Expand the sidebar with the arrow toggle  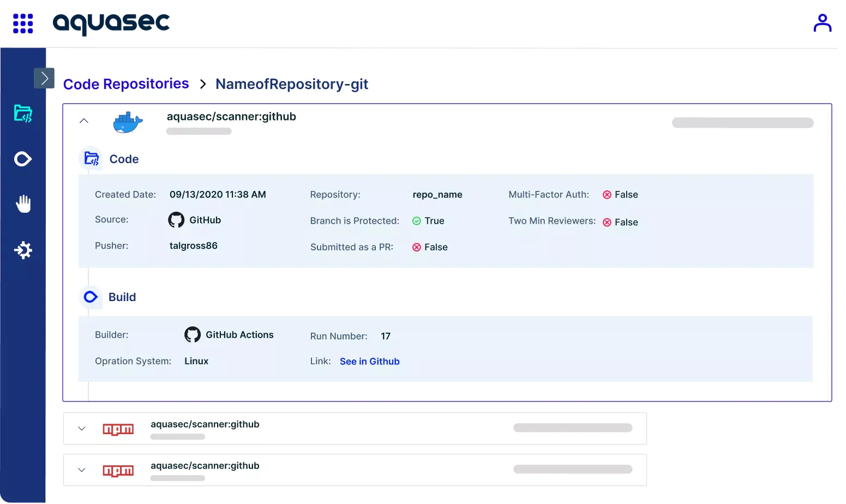click(x=44, y=78)
